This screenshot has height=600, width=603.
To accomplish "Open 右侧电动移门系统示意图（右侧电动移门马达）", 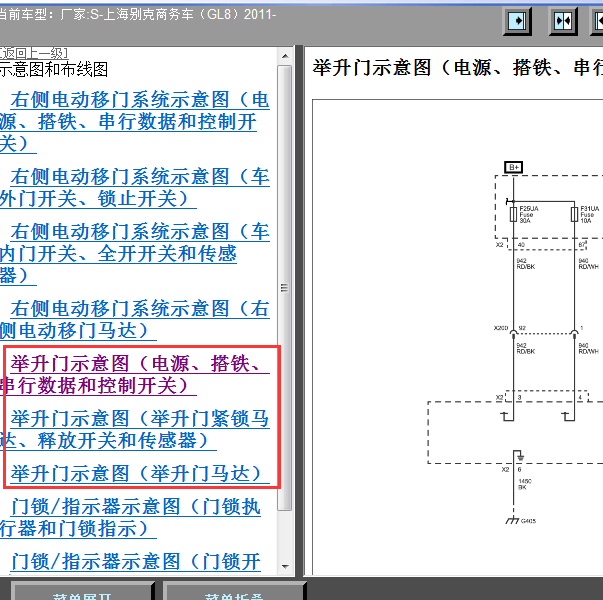I will [x=135, y=319].
